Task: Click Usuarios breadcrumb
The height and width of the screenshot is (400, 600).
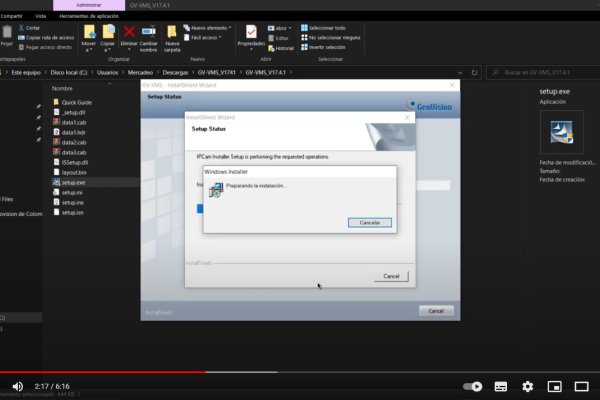Action: 108,72
